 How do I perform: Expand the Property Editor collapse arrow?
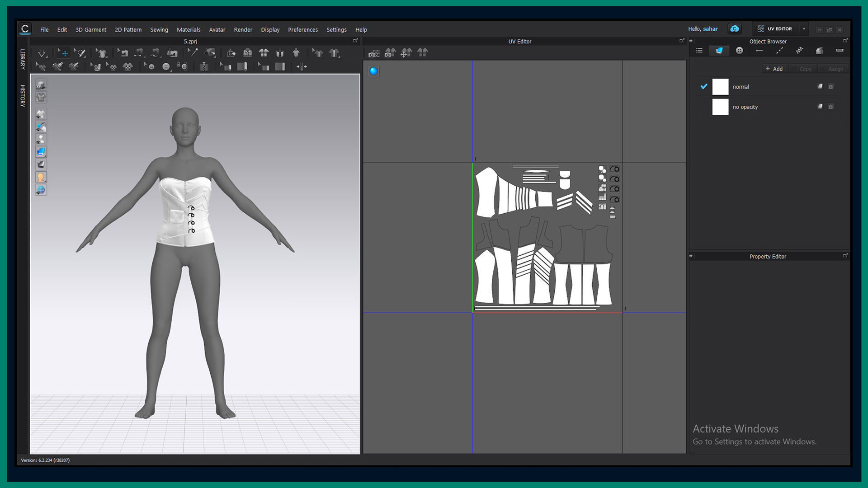pos(691,256)
